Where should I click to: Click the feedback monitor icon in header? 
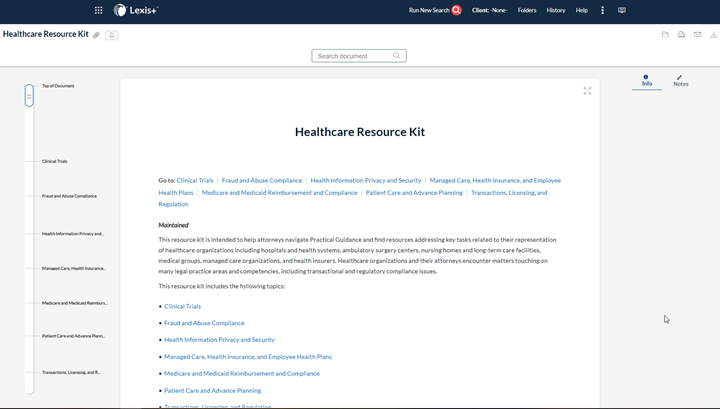pyautogui.click(x=622, y=10)
